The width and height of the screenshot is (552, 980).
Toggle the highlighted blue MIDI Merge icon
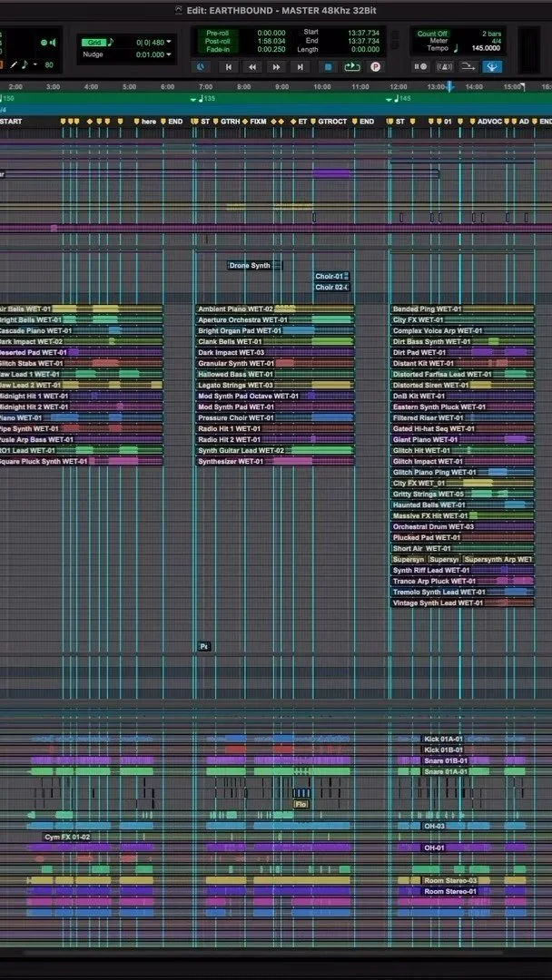pos(492,66)
